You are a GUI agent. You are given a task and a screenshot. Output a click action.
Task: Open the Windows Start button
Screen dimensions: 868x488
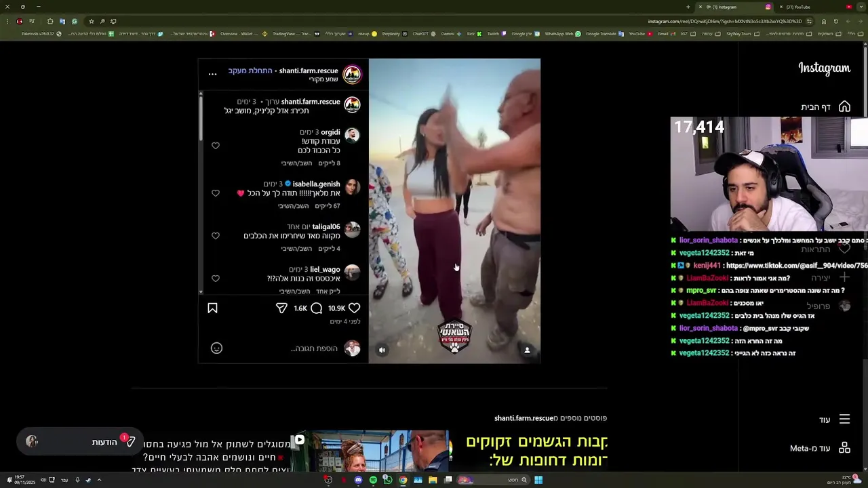tap(538, 480)
